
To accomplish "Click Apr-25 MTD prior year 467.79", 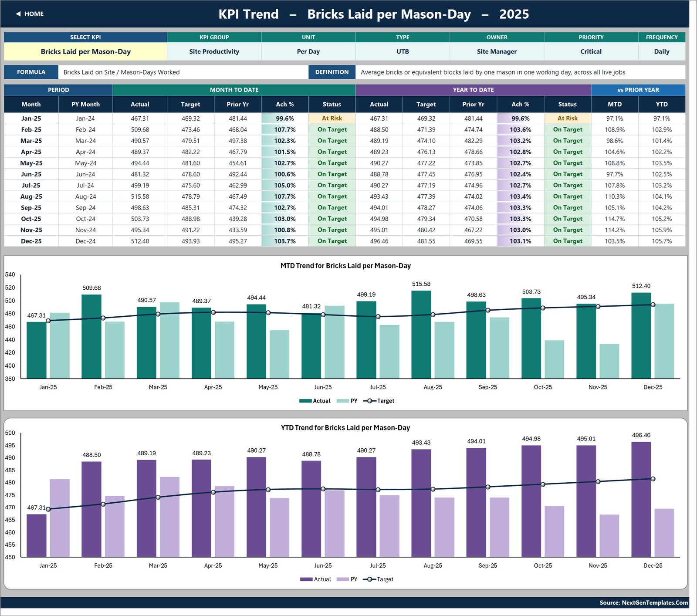I will click(x=238, y=152).
